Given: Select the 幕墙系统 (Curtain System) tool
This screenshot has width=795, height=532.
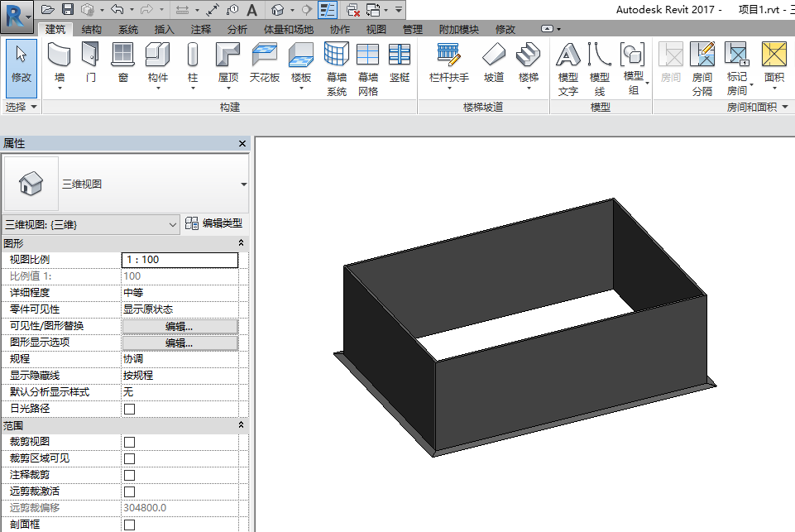Looking at the screenshot, I should click(337, 69).
